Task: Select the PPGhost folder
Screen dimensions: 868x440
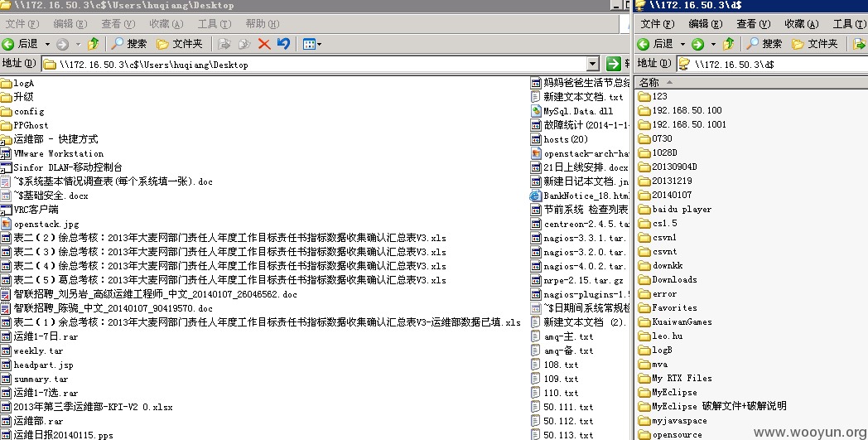Action: click(24, 125)
